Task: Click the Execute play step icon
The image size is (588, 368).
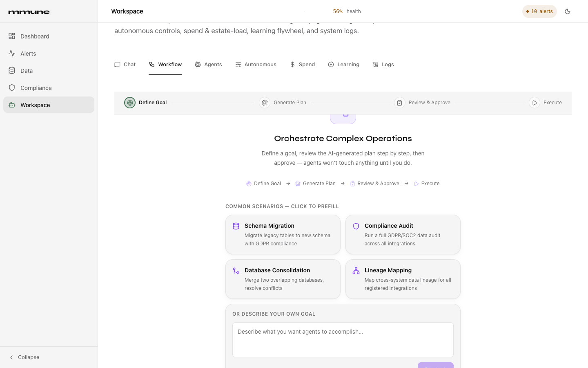Action: (x=535, y=103)
